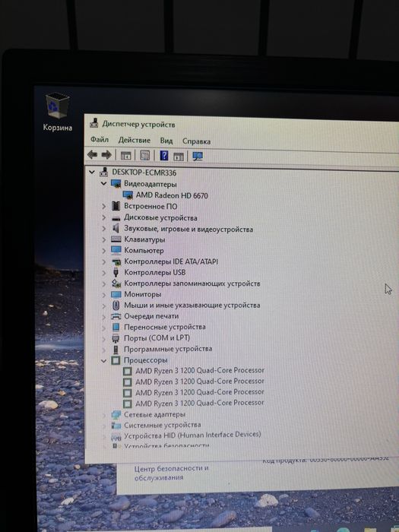Collapse the DESKTOP-ECMR336 root node
The height and width of the screenshot is (532, 399).
(92, 172)
